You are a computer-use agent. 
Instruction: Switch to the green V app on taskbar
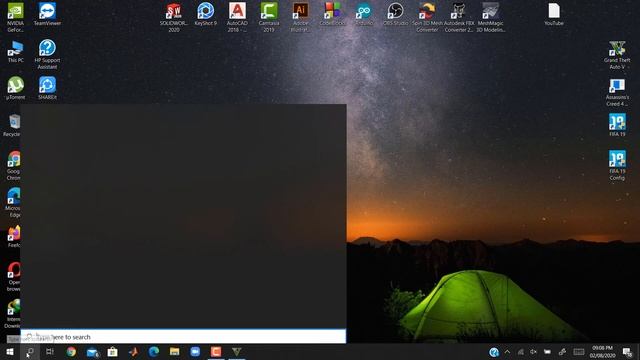click(x=236, y=352)
